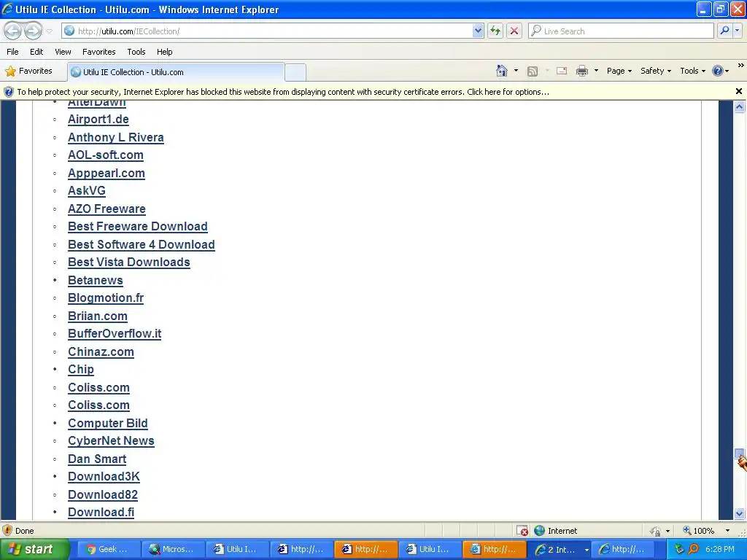
Task: Click the scroll down arrow
Action: 740,514
